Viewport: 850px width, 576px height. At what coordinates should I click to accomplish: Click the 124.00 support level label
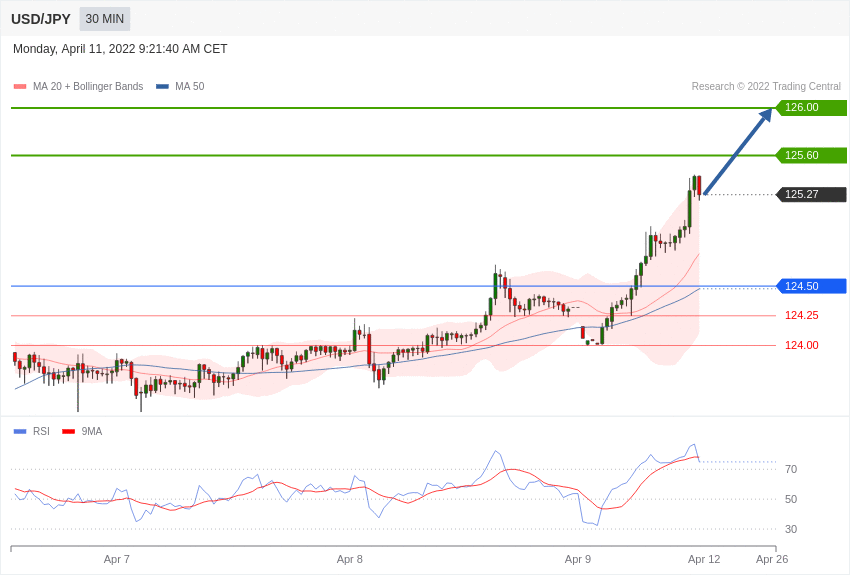pyautogui.click(x=801, y=345)
